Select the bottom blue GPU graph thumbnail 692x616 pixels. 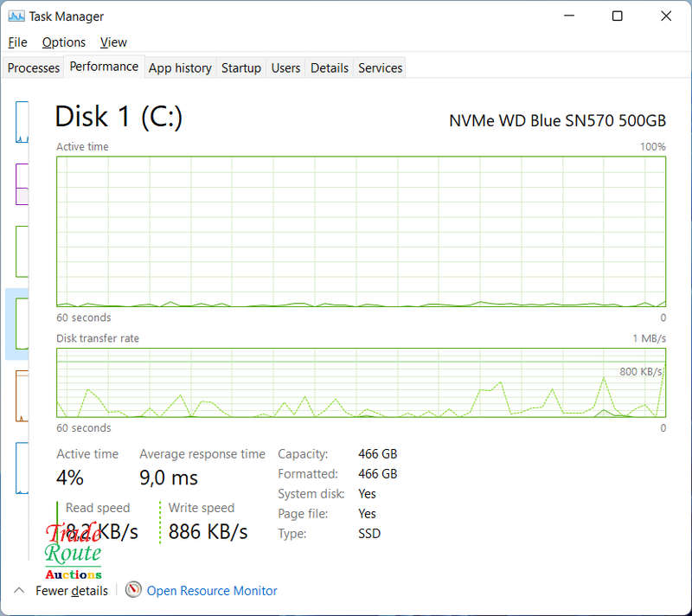coord(22,468)
